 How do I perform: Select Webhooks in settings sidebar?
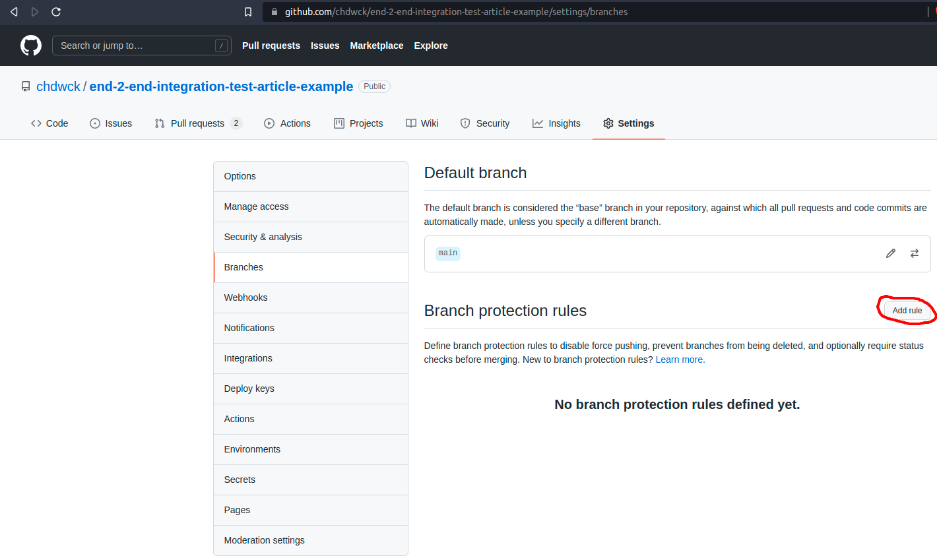[x=245, y=297]
